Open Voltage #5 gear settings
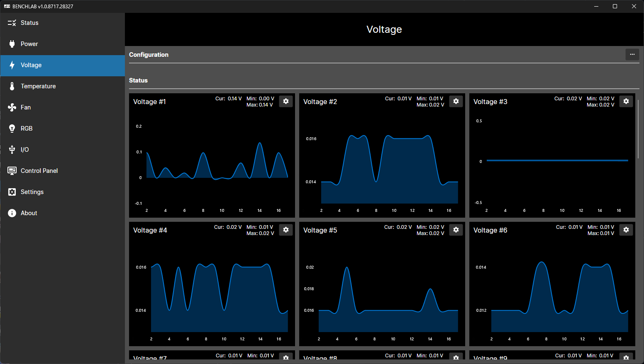The image size is (644, 364). (456, 230)
